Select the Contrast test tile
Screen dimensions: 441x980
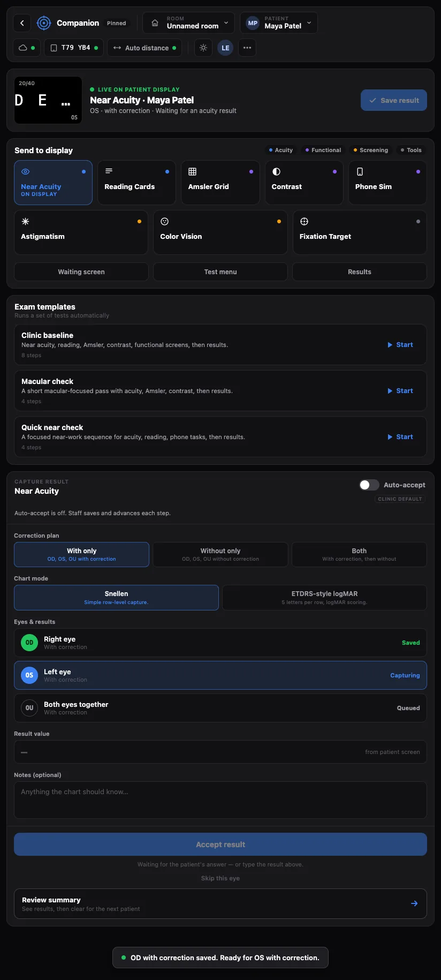click(x=304, y=183)
